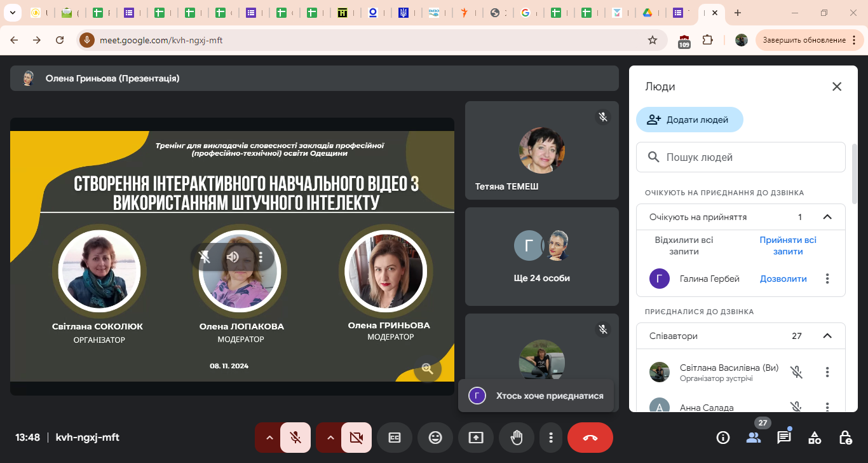Click the red leave call button
The width and height of the screenshot is (868, 463).
click(x=590, y=438)
